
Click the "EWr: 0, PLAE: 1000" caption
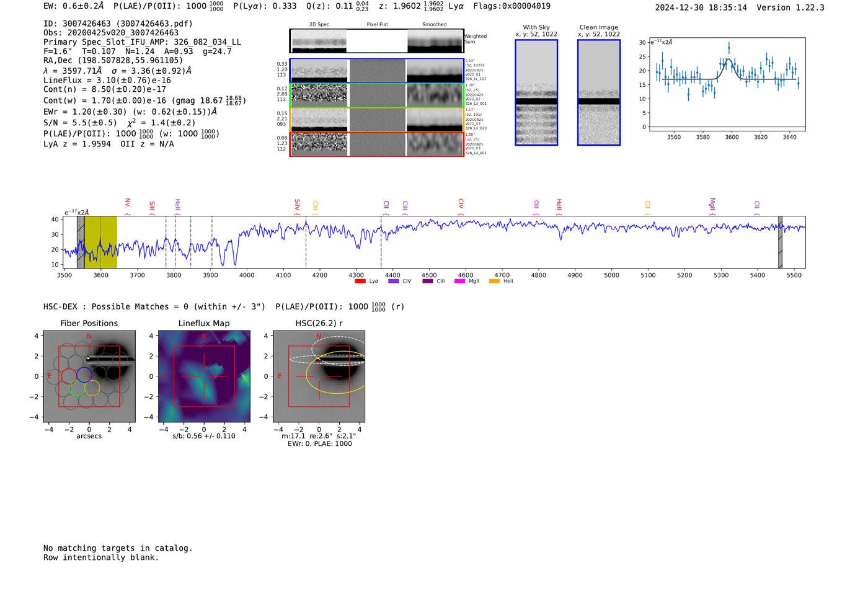point(319,443)
